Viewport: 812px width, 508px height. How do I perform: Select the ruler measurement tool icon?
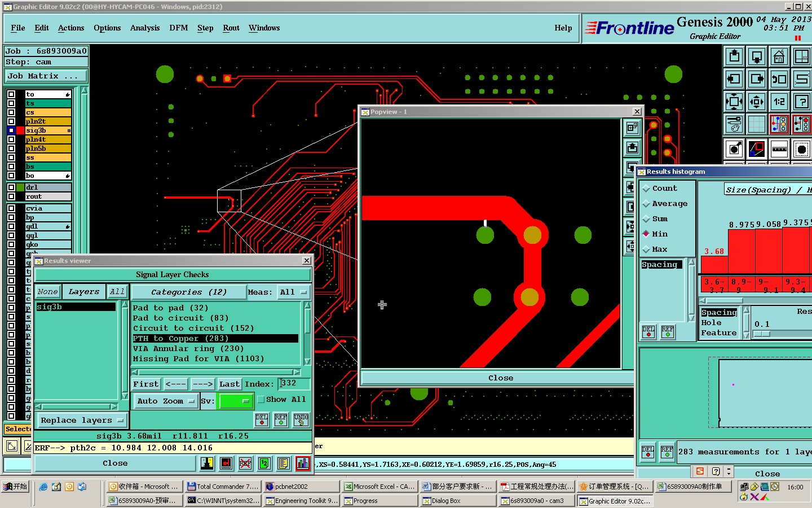click(x=779, y=149)
